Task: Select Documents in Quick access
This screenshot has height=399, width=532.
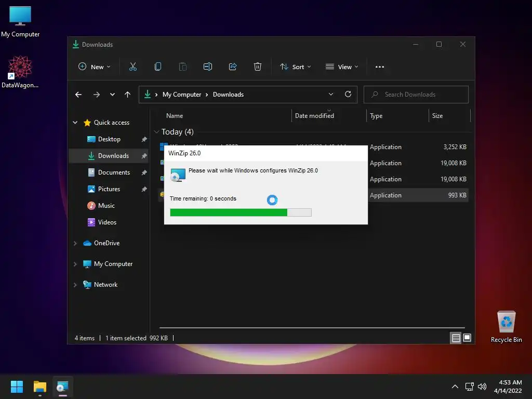Action: click(109, 172)
